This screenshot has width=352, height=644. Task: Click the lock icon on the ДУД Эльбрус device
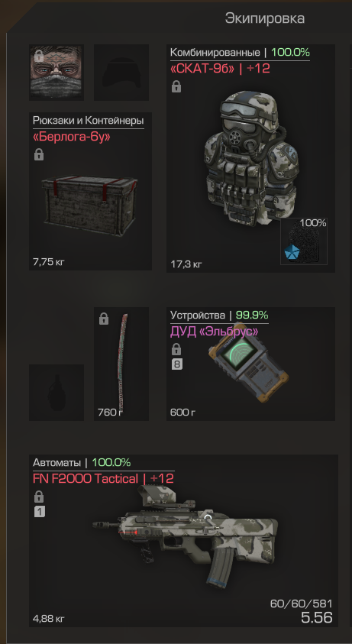click(176, 350)
